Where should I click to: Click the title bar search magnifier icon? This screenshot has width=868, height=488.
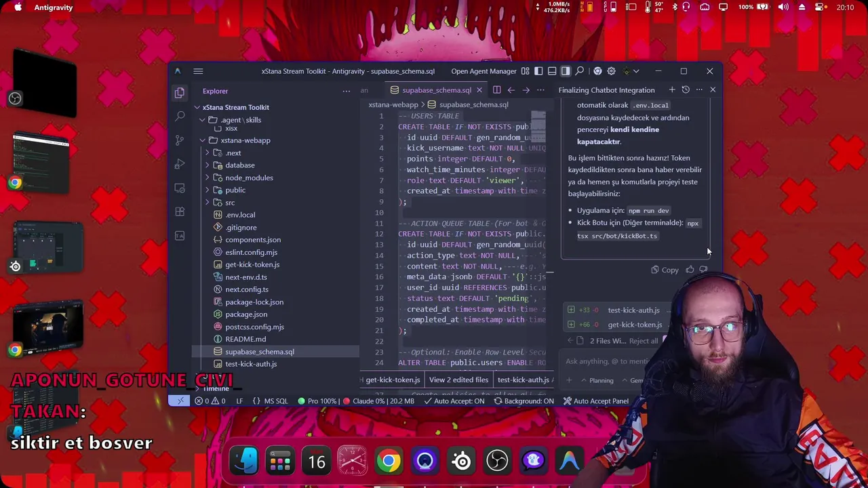[x=580, y=71]
